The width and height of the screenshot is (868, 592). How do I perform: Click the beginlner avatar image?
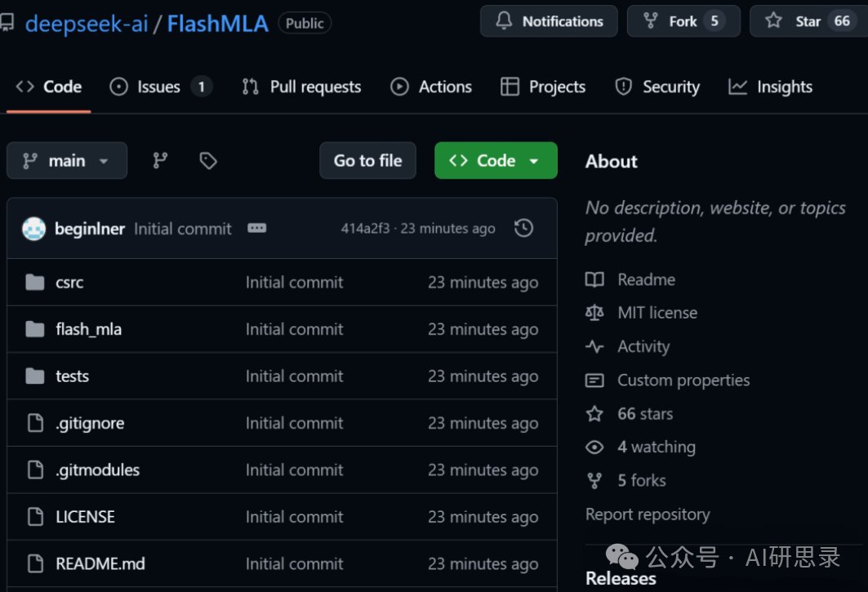tap(33, 228)
